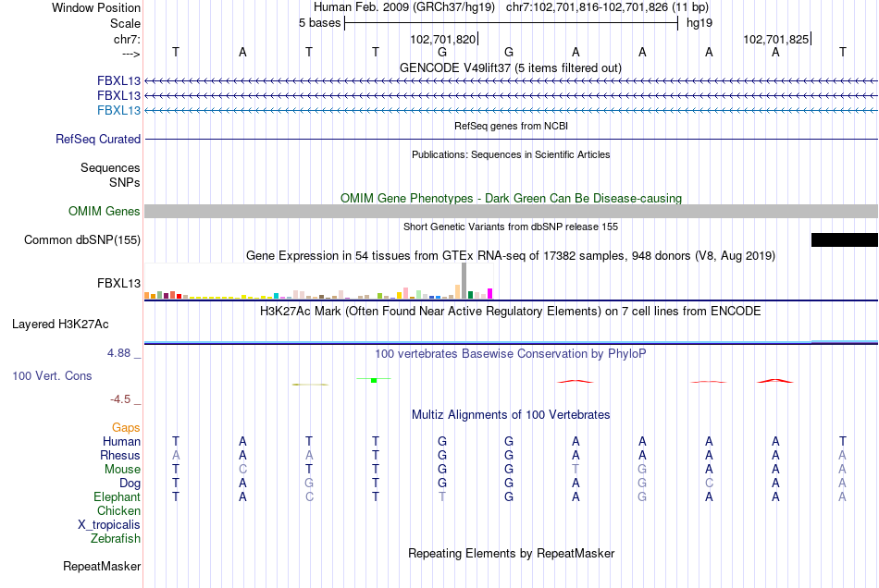This screenshot has height=588, width=879.
Task: Click the 102,701,820 position marker
Action: [x=443, y=39]
